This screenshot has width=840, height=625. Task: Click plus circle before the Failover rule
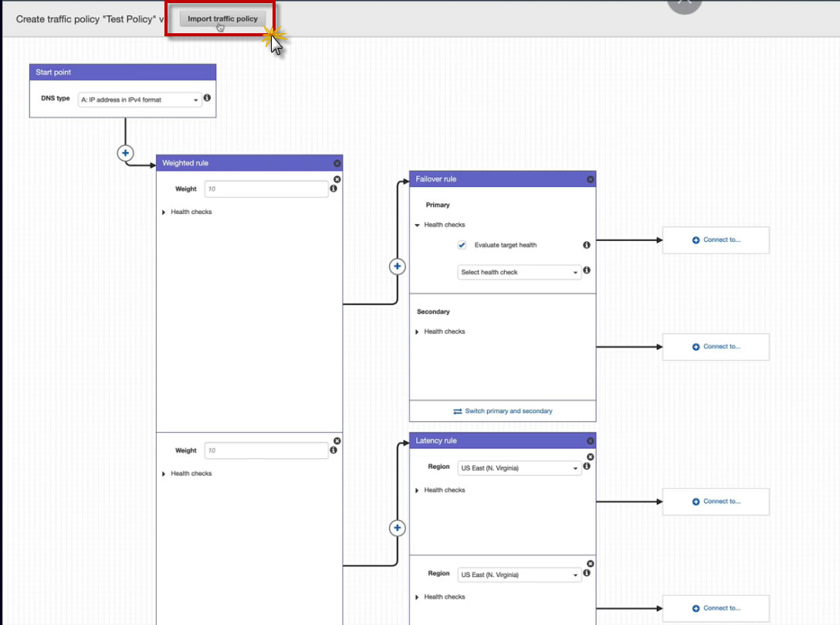[x=397, y=267]
